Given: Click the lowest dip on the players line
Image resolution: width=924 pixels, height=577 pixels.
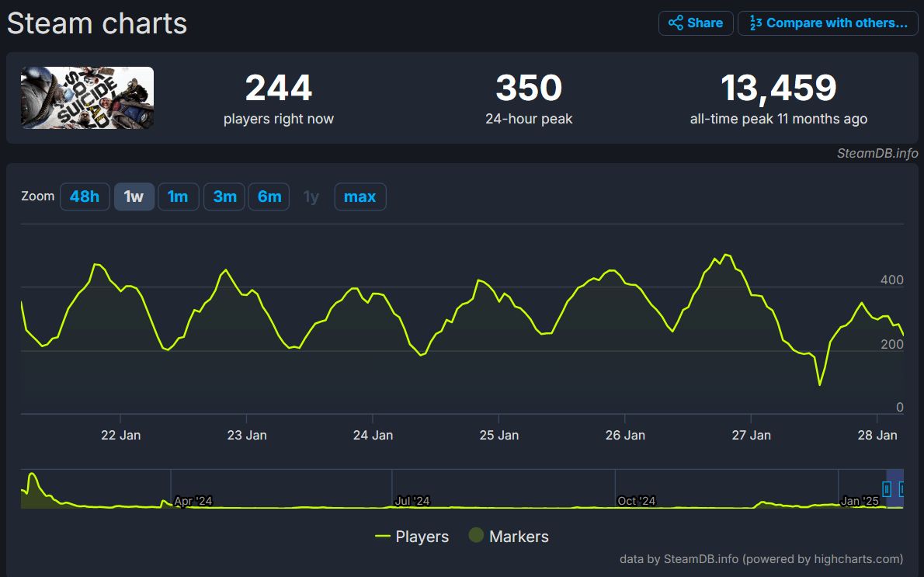Looking at the screenshot, I should tap(819, 384).
